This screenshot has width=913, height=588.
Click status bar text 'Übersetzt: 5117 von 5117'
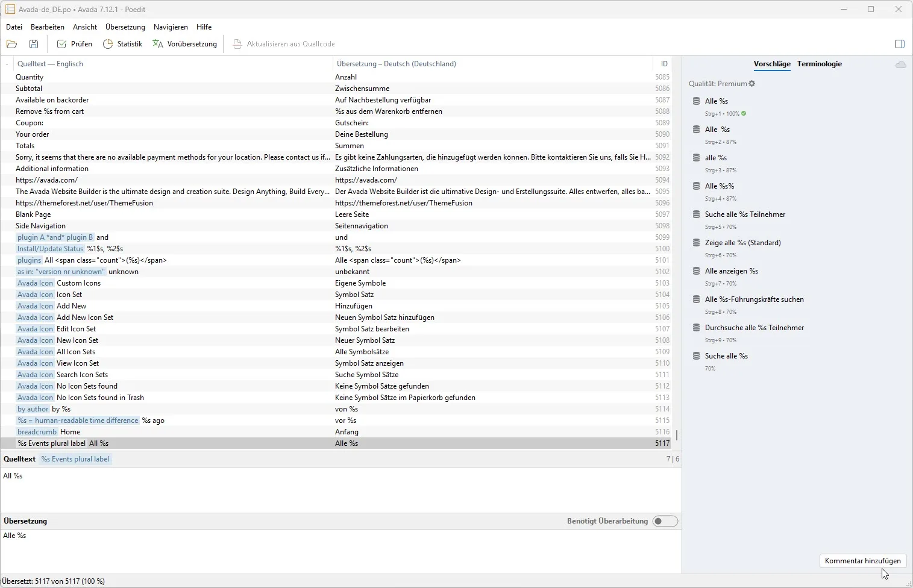53,581
